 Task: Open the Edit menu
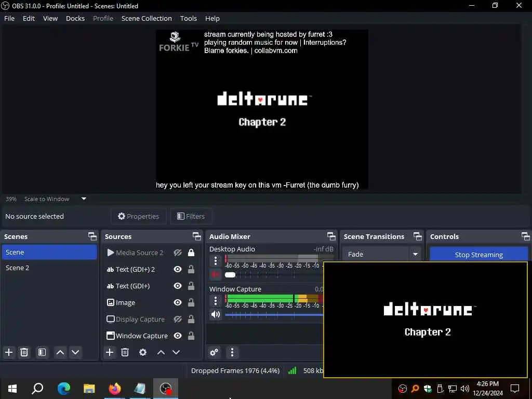click(29, 18)
